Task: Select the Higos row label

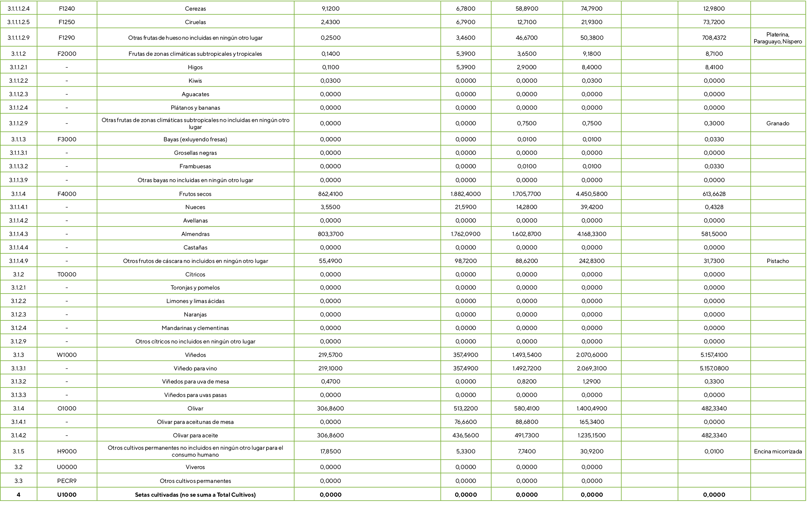Action: (x=195, y=67)
